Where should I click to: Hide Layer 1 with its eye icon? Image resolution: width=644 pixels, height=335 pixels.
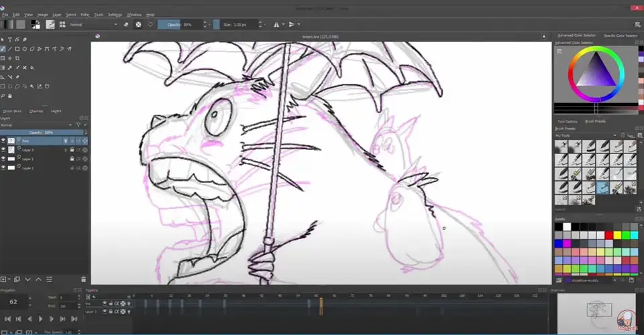tap(3, 167)
